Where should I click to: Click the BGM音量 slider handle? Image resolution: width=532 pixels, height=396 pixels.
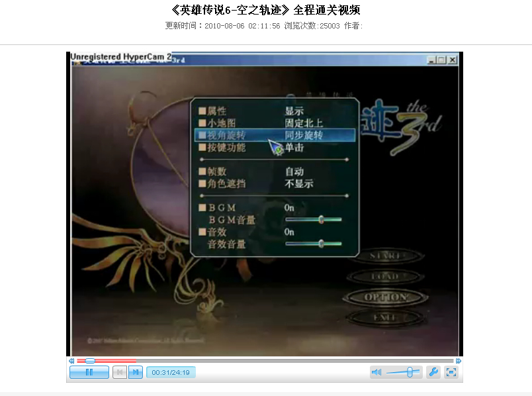pos(322,220)
